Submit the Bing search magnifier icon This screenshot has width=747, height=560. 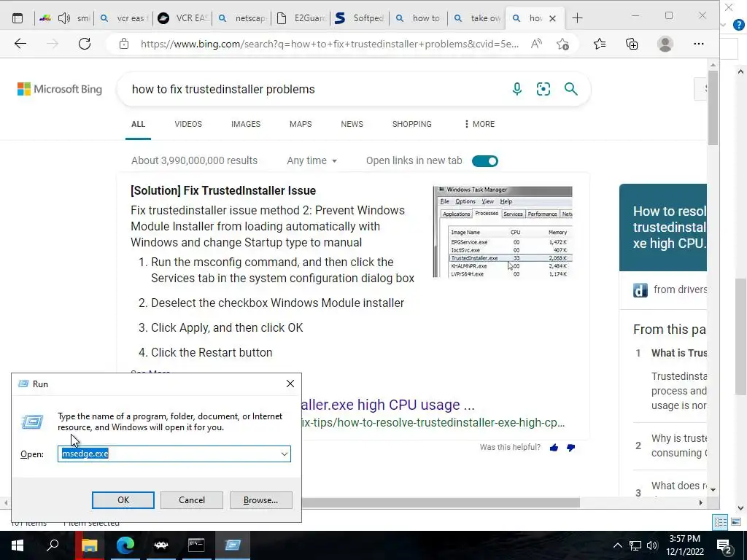click(570, 89)
